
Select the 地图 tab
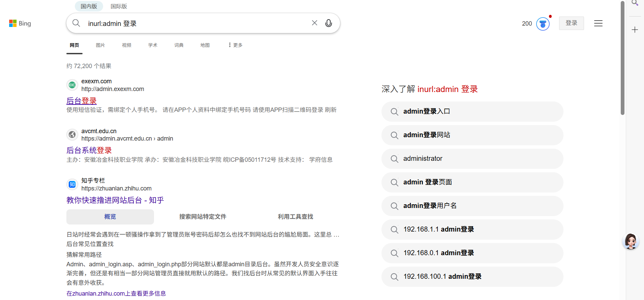coord(205,45)
